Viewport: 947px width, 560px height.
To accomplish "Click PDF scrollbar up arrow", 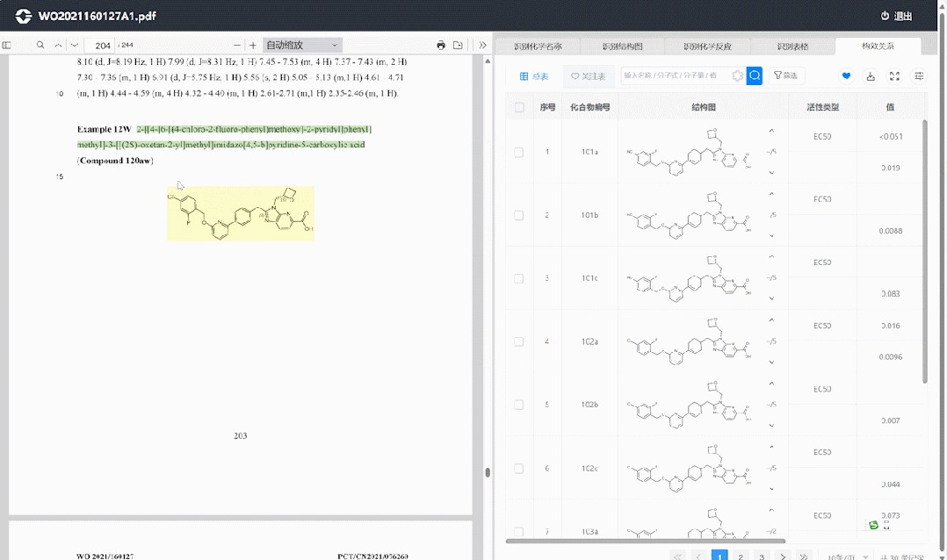I will coord(488,61).
